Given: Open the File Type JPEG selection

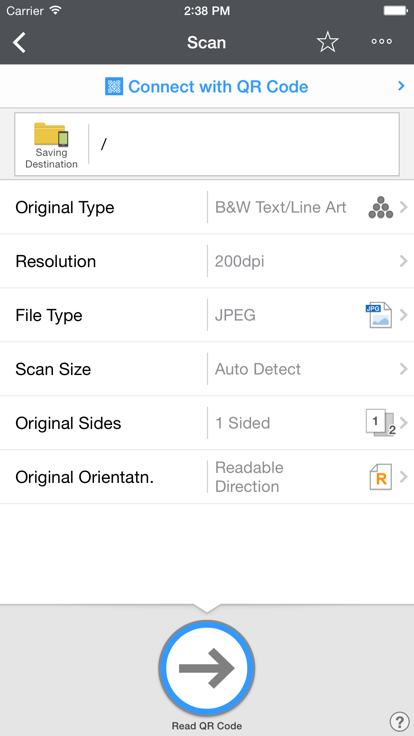Looking at the screenshot, I should pos(207,315).
